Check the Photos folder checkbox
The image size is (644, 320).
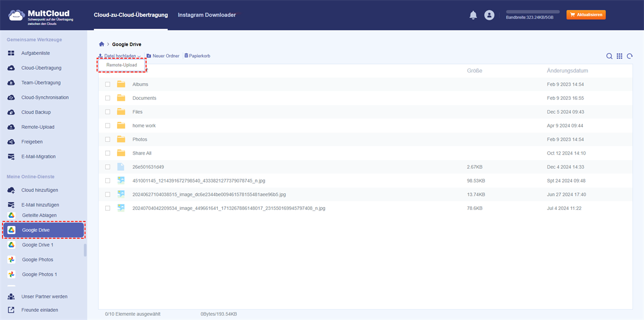tap(108, 140)
